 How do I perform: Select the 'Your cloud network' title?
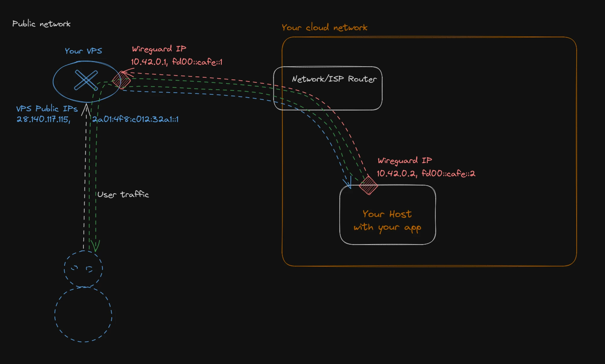[324, 27]
